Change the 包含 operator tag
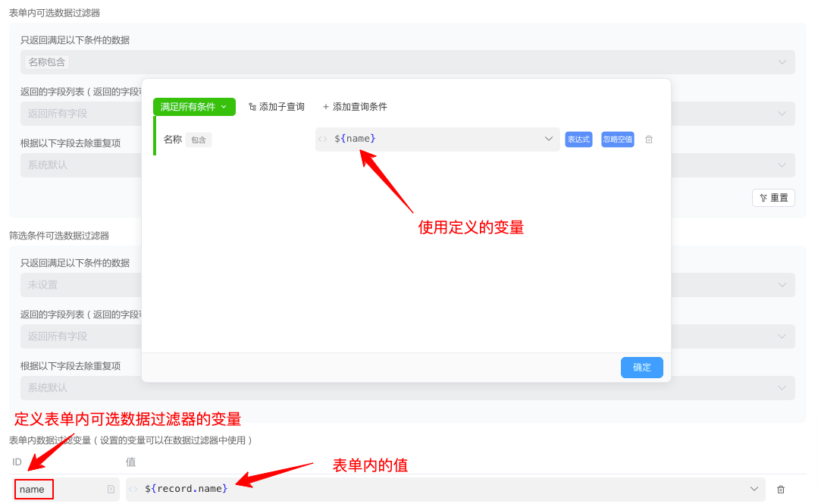Screen dimensions: 818x504 pos(199,140)
